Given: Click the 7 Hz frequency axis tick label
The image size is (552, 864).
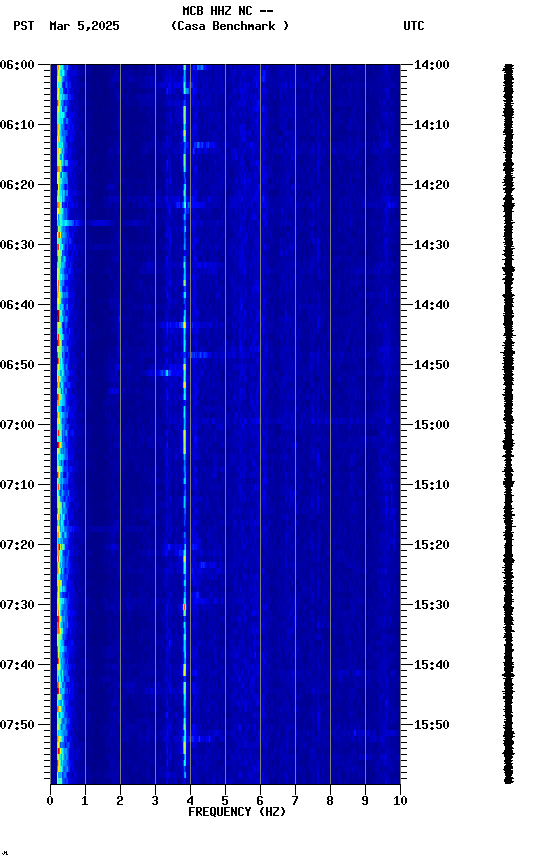Looking at the screenshot, I should [295, 801].
